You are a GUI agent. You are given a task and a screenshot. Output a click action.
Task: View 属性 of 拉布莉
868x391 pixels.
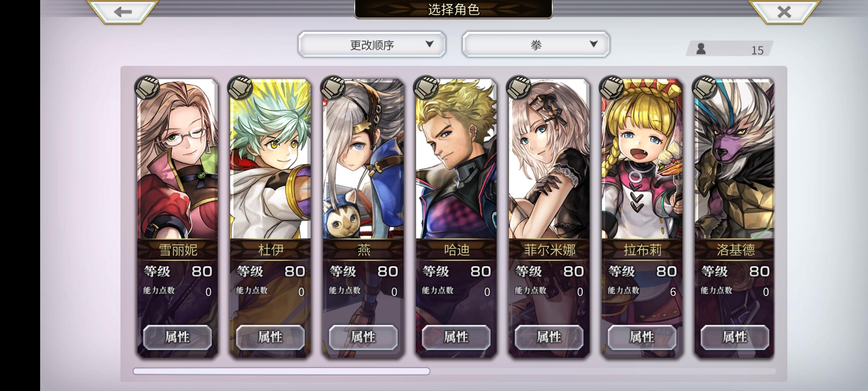tap(642, 337)
